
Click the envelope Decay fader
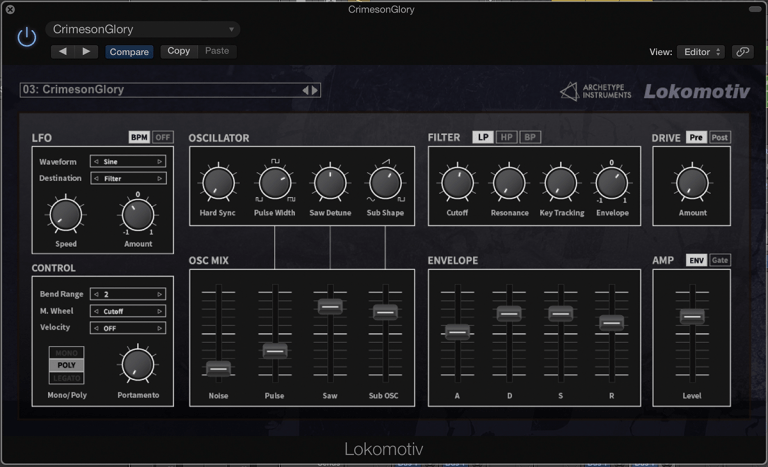pos(509,314)
